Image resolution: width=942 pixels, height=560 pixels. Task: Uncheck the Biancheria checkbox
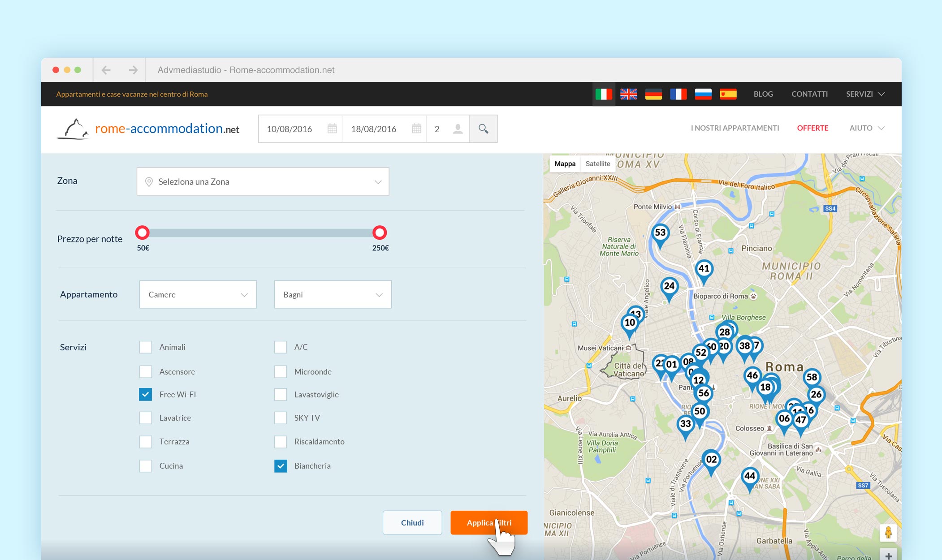[x=281, y=466]
